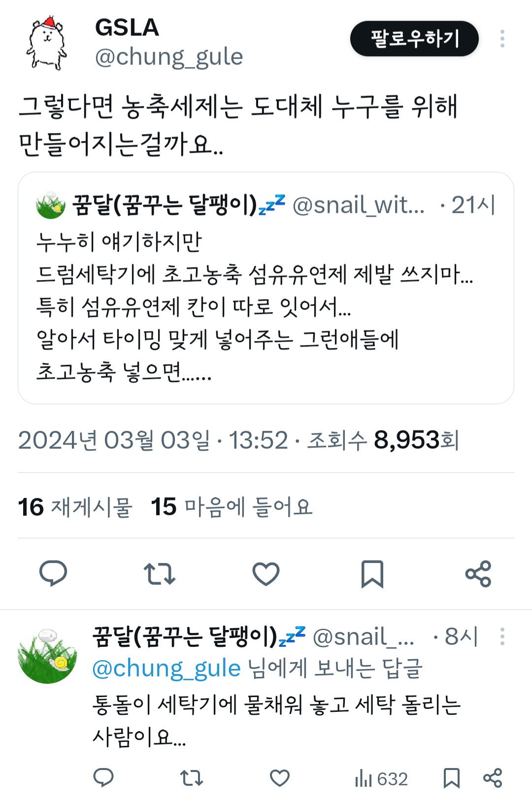Image resolution: width=532 pixels, height=807 pixels.
Task: Bookmark the main GSLA tweet
Action: 372,573
